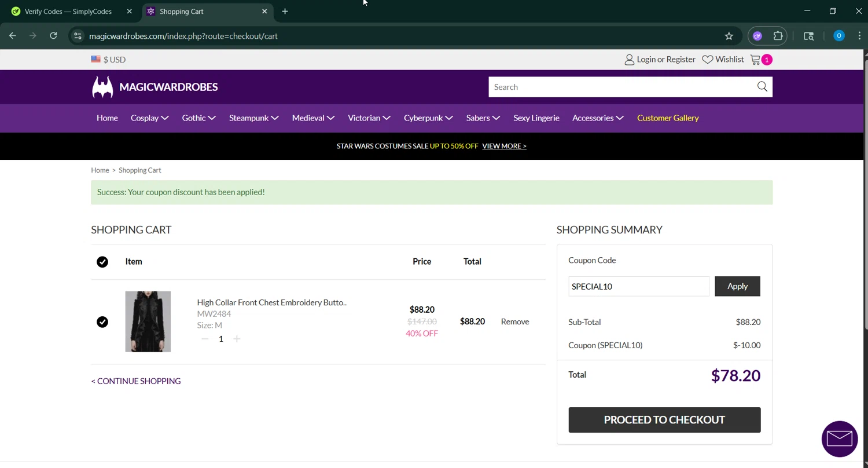This screenshot has height=468, width=868.
Task: Click the browser address bar URL
Action: coord(183,36)
